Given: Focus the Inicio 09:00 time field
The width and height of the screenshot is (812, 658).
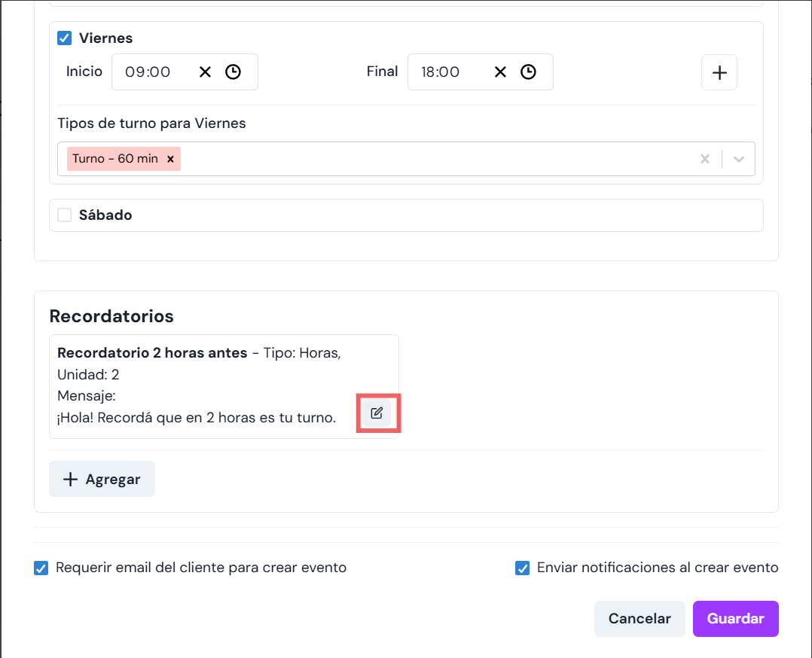Looking at the screenshot, I should coord(149,72).
